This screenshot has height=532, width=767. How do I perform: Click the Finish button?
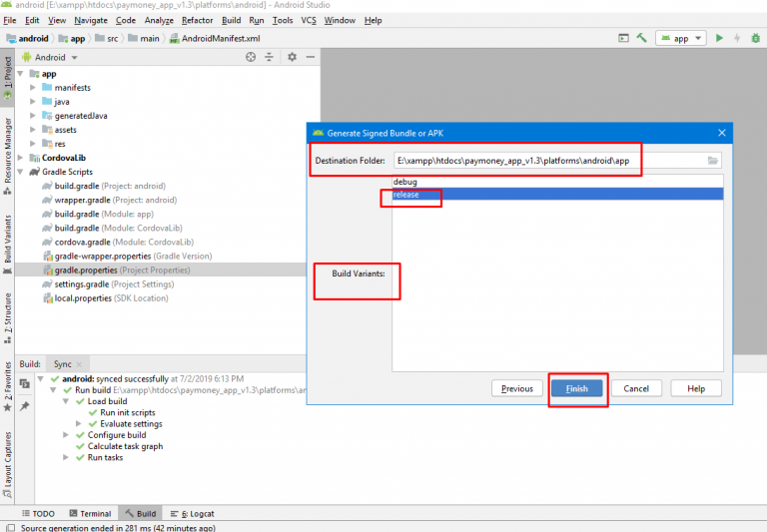point(576,388)
